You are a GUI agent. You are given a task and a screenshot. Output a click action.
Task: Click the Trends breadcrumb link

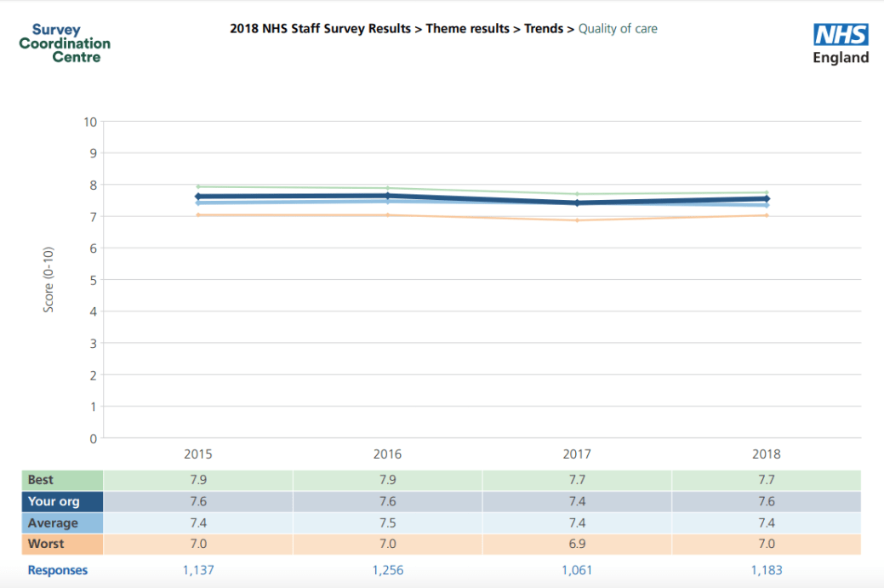point(544,28)
